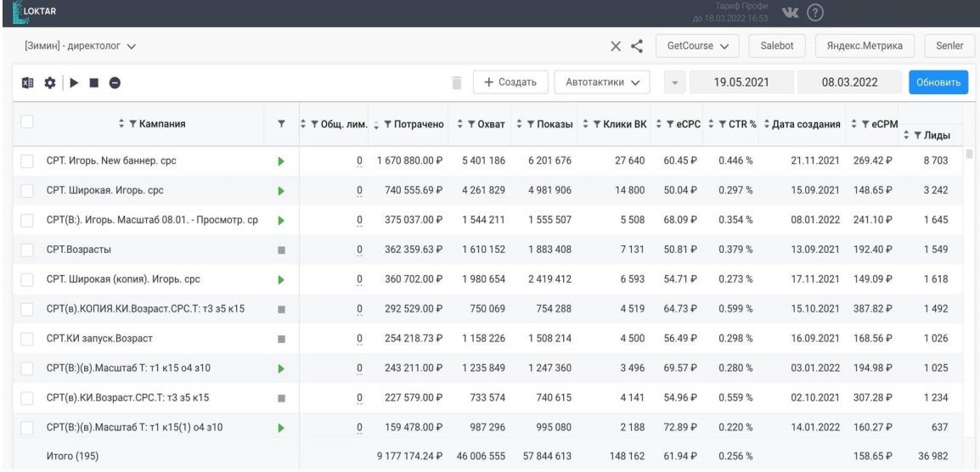Click the trash delete icon
Image resolution: width=980 pixels, height=472 pixels.
coord(457,82)
